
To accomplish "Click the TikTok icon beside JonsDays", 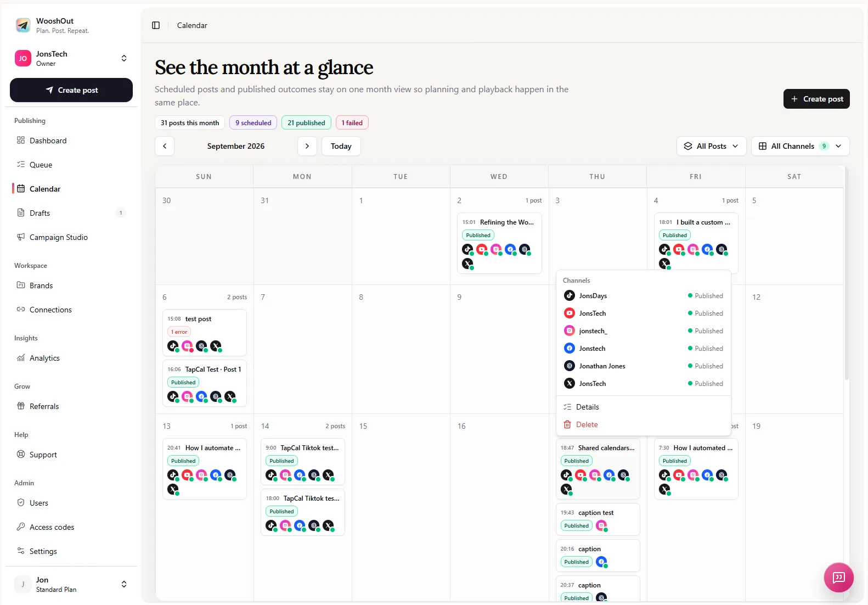I will [570, 295].
